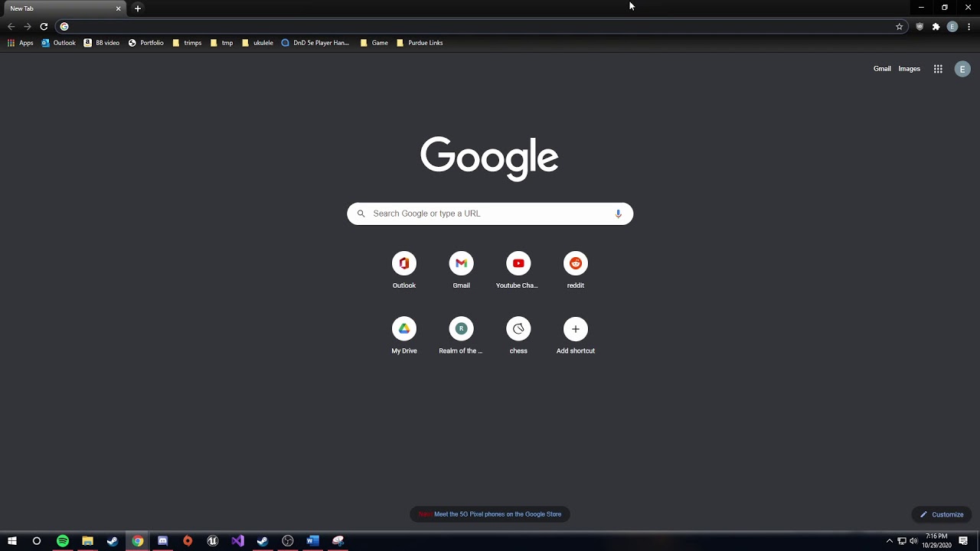Bookmark this tab with the star icon

point(900,27)
